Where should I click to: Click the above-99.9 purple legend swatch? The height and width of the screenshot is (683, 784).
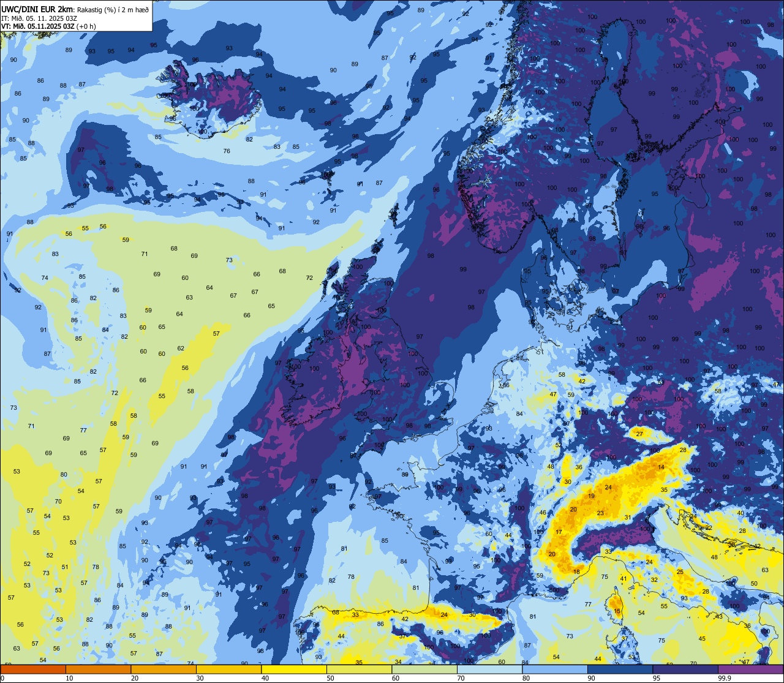pyautogui.click(x=752, y=669)
